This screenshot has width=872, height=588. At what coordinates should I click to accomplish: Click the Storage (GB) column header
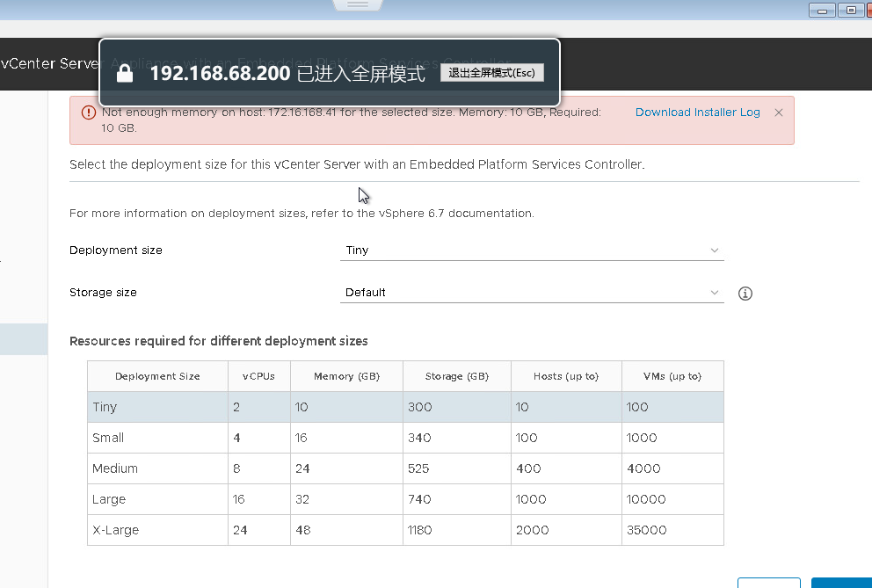click(x=456, y=376)
